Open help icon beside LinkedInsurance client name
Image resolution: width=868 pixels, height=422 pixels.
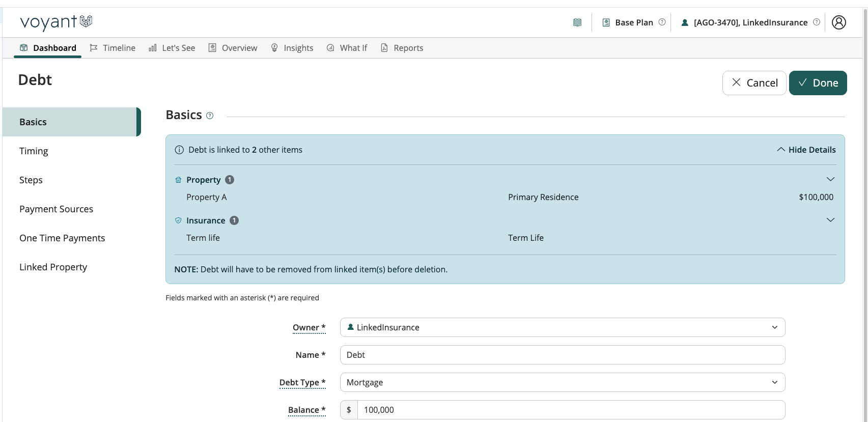pos(817,22)
